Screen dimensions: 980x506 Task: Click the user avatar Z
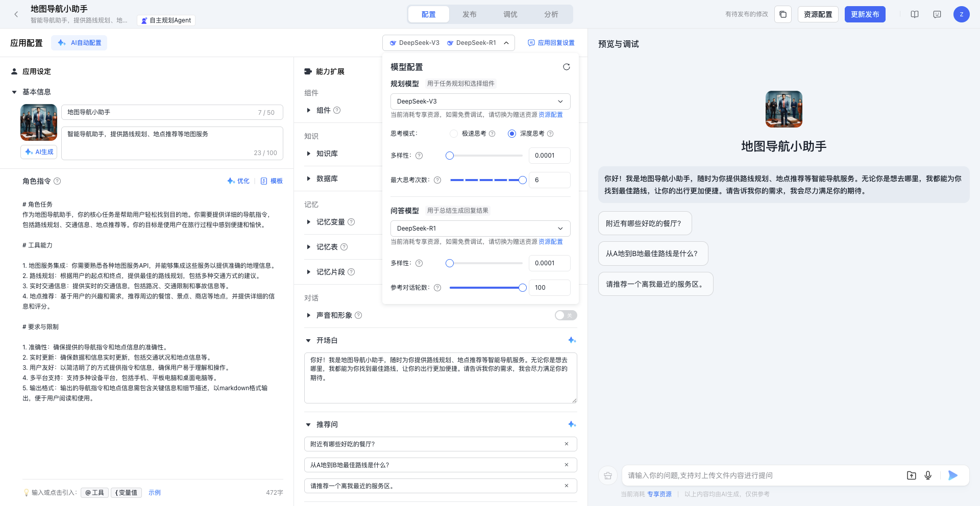pyautogui.click(x=962, y=14)
